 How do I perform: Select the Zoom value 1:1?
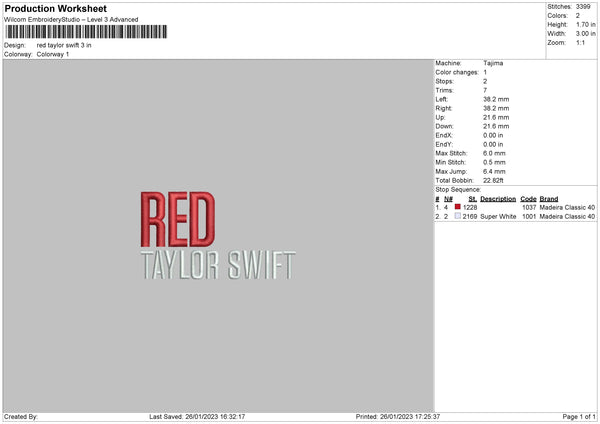[x=580, y=42]
